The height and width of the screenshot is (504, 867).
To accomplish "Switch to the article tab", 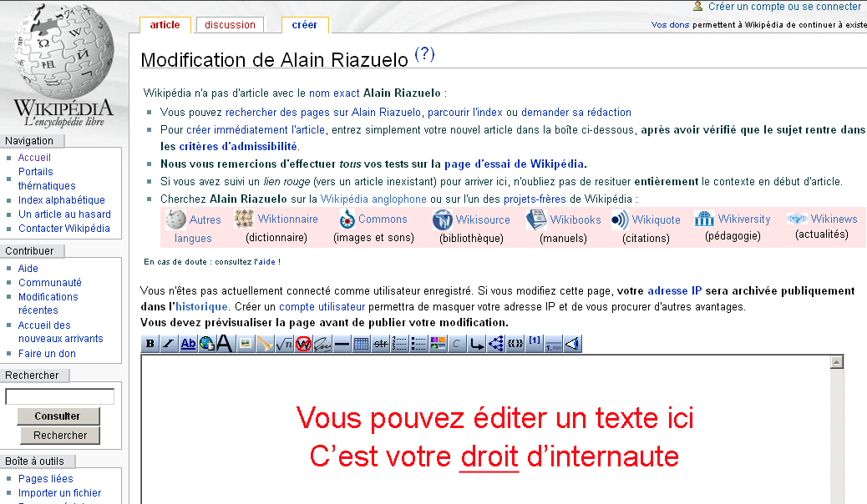I will (165, 25).
